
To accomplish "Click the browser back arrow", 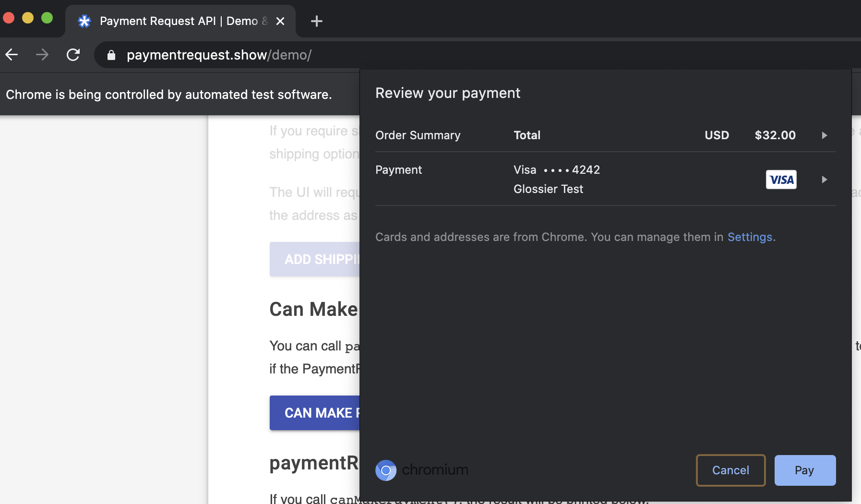I will click(12, 54).
